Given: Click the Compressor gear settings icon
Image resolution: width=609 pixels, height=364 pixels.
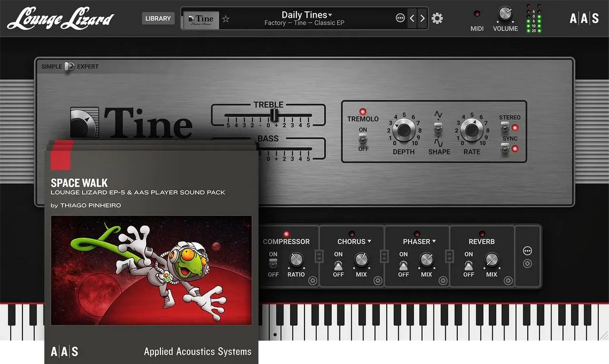Looking at the screenshot, I should click(x=313, y=280).
